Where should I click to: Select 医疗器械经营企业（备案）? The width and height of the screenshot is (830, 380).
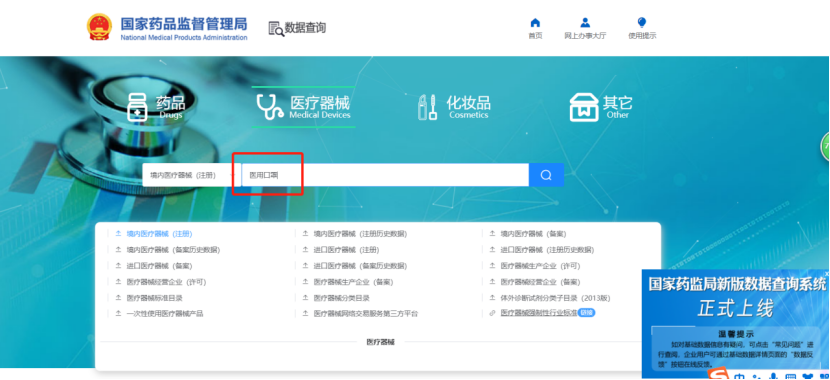(540, 282)
